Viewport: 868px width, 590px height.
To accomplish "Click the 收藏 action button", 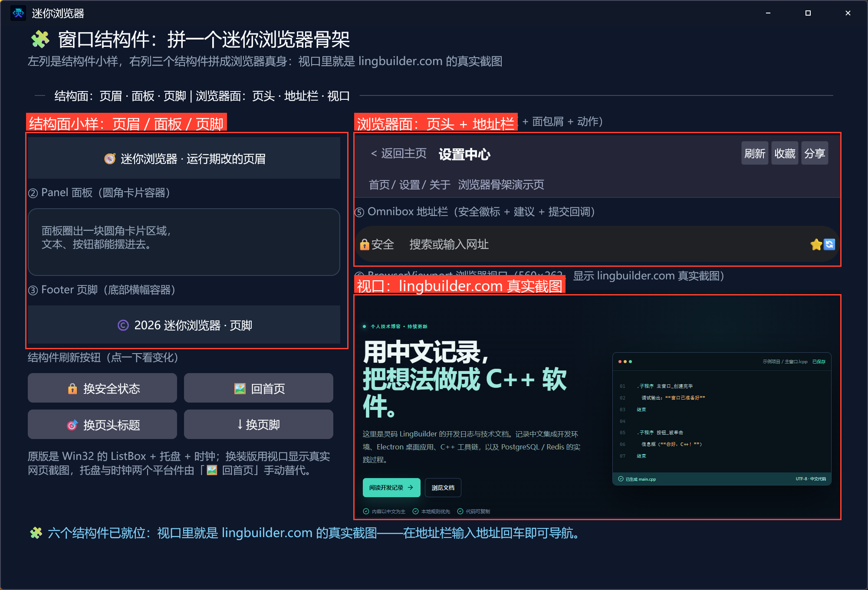I will [785, 153].
